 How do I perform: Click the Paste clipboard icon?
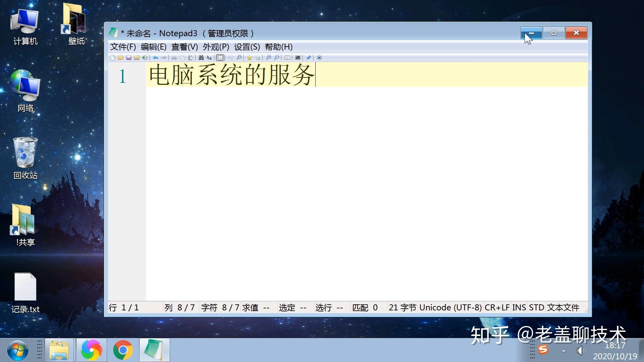coord(191,58)
